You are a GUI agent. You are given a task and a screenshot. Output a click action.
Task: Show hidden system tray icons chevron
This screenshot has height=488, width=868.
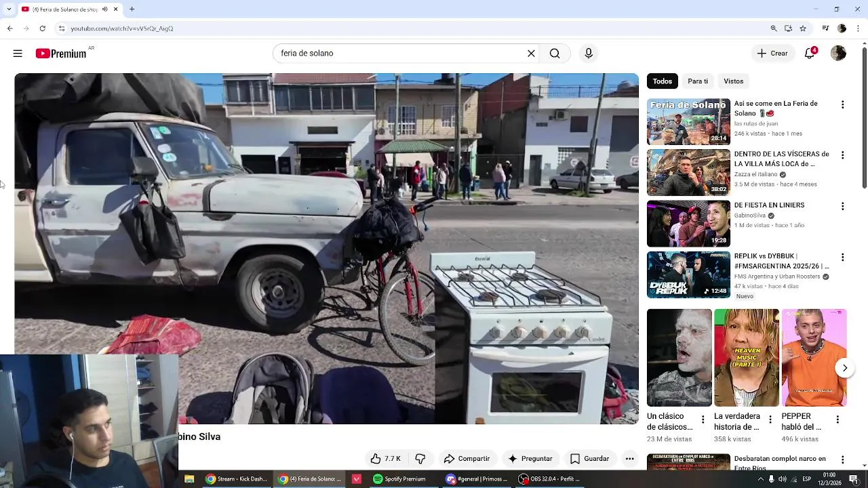click(x=760, y=479)
